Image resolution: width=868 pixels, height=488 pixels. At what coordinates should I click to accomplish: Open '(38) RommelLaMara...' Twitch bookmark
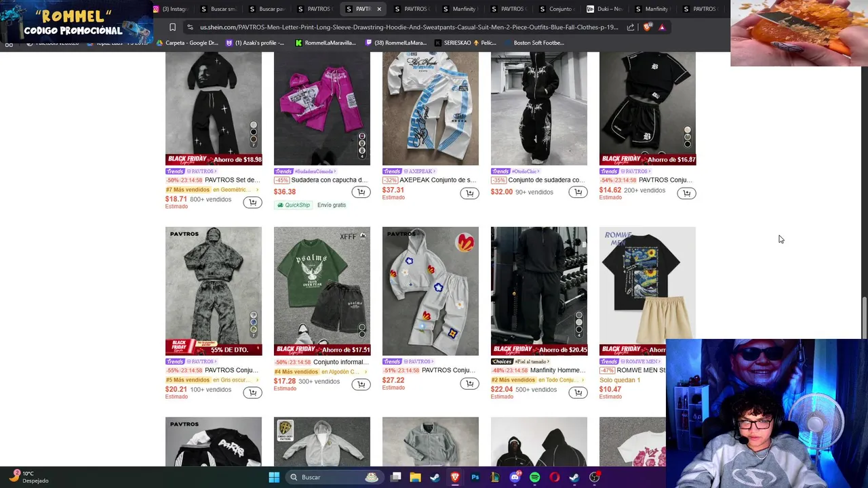click(396, 43)
